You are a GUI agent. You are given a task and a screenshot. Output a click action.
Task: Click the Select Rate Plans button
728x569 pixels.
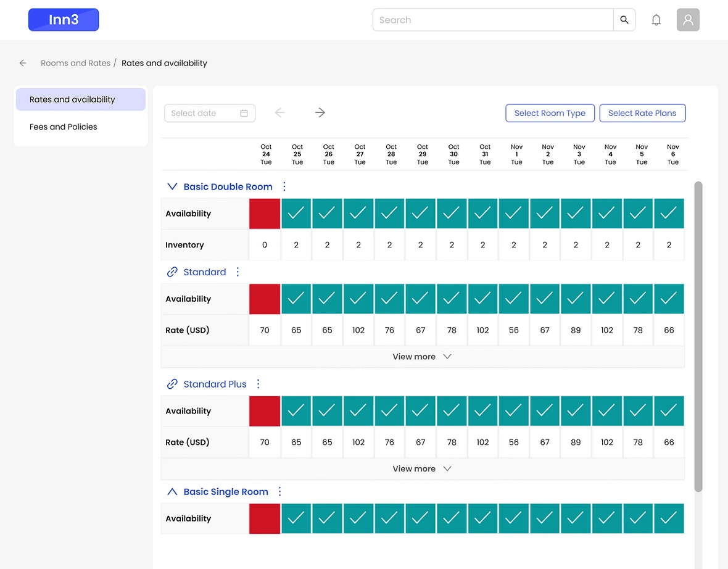[x=642, y=113]
